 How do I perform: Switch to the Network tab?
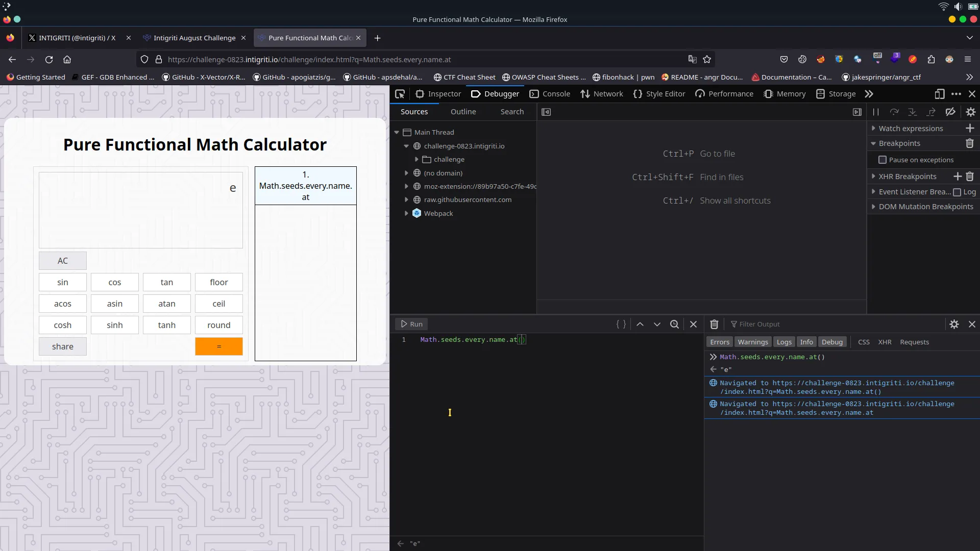602,94
